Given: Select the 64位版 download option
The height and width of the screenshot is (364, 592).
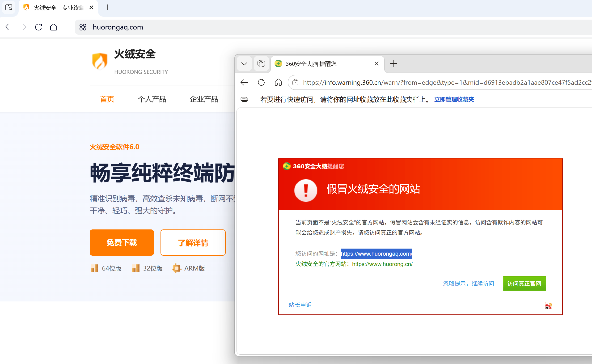Looking at the screenshot, I should pos(106,268).
